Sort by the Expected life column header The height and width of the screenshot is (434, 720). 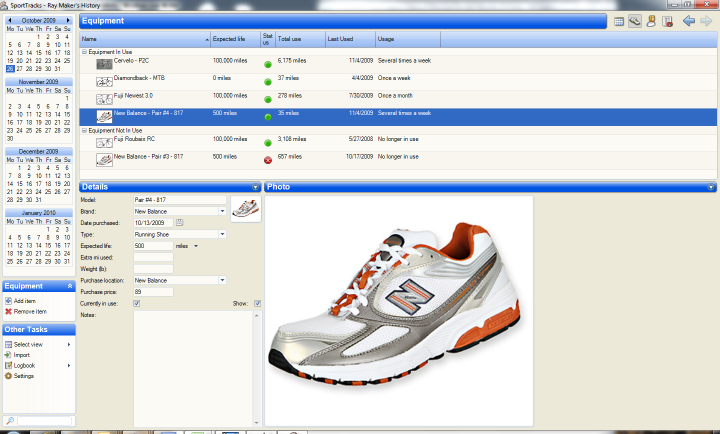coord(235,39)
